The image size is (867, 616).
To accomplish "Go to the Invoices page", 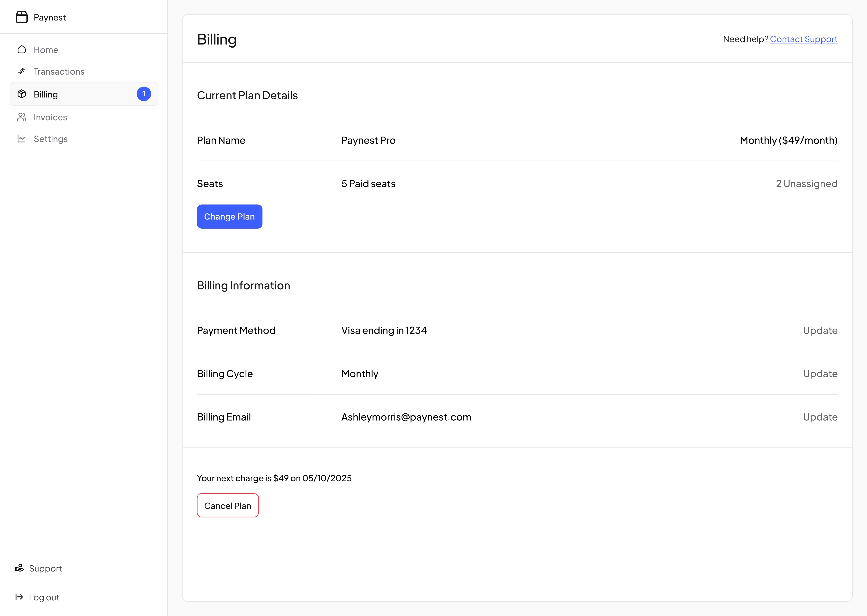I will (x=50, y=117).
